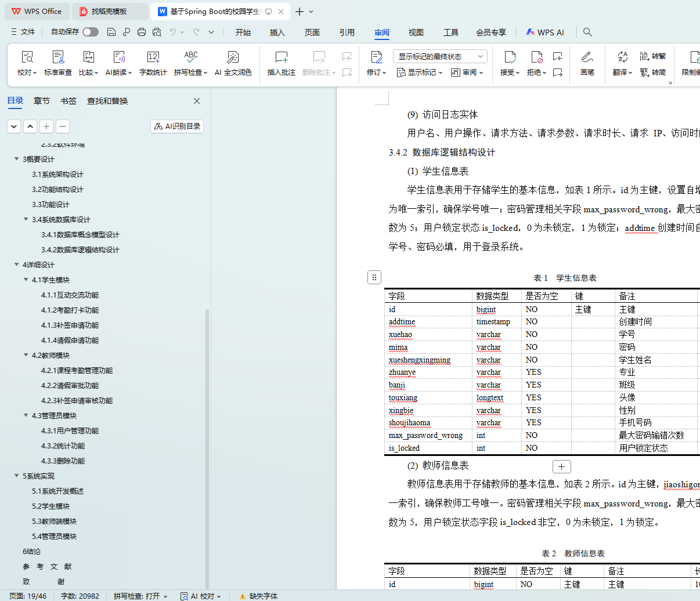Jump to 5.2学生模块 heading

(x=50, y=506)
